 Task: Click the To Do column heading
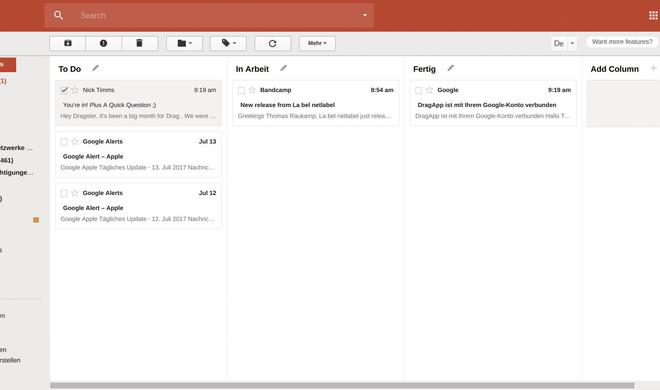point(70,69)
